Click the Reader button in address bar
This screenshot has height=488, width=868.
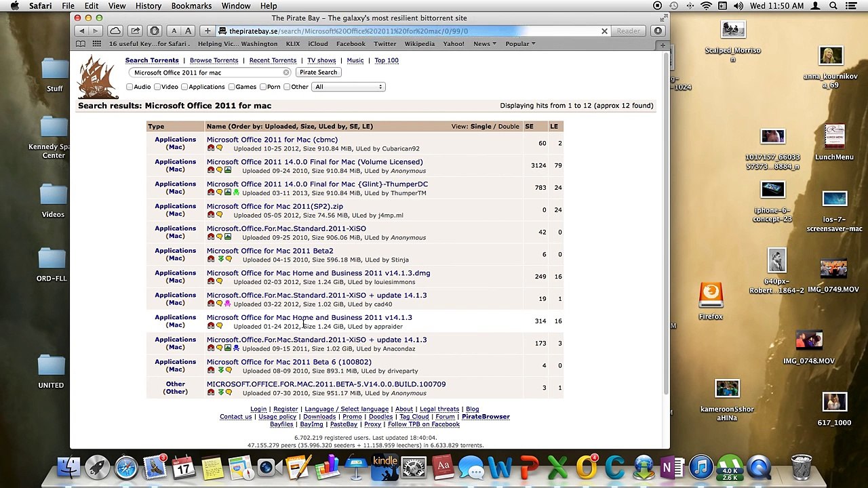(x=628, y=31)
